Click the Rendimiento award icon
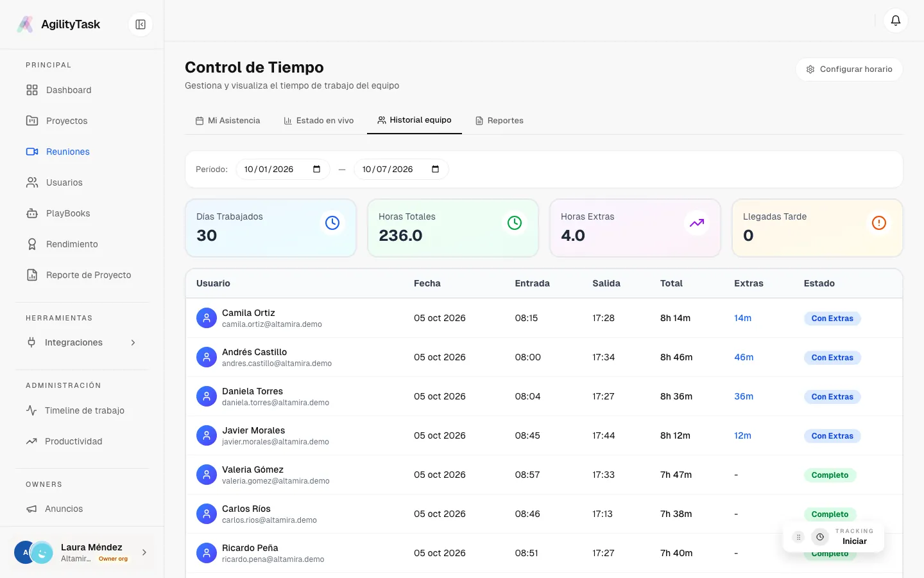 pyautogui.click(x=32, y=244)
